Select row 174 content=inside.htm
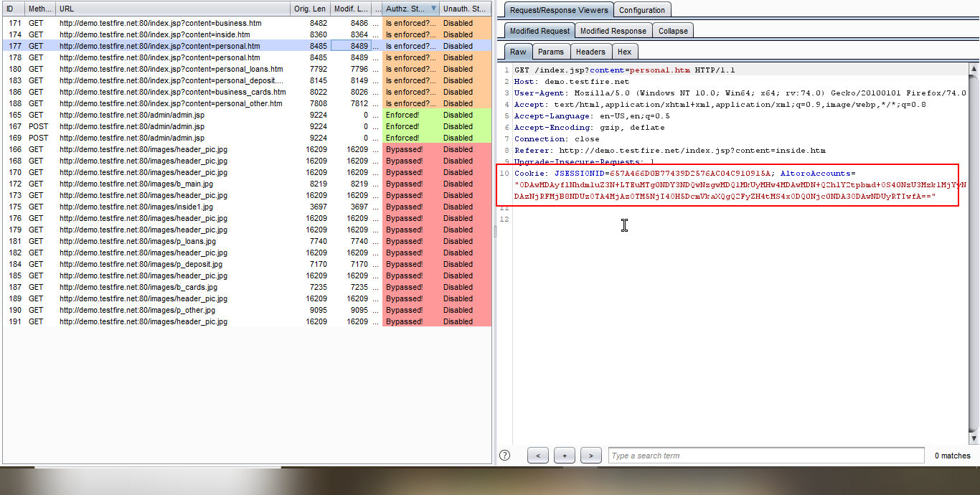The width and height of the screenshot is (980, 495). 247,34
